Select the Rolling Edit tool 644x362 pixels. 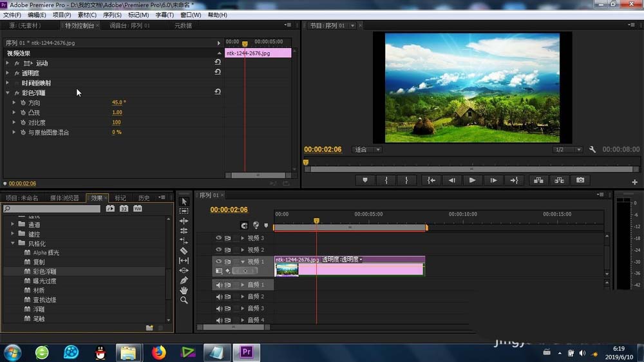tap(184, 231)
